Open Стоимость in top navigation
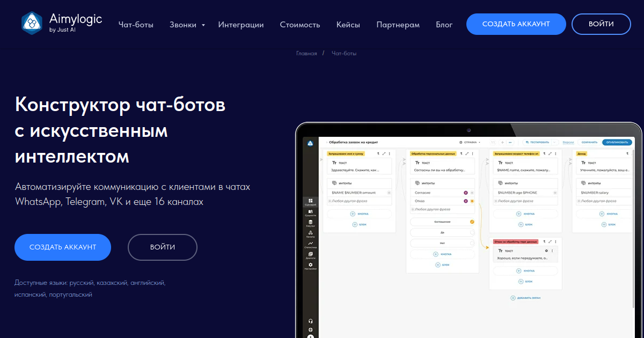This screenshot has height=338, width=644. (x=300, y=25)
